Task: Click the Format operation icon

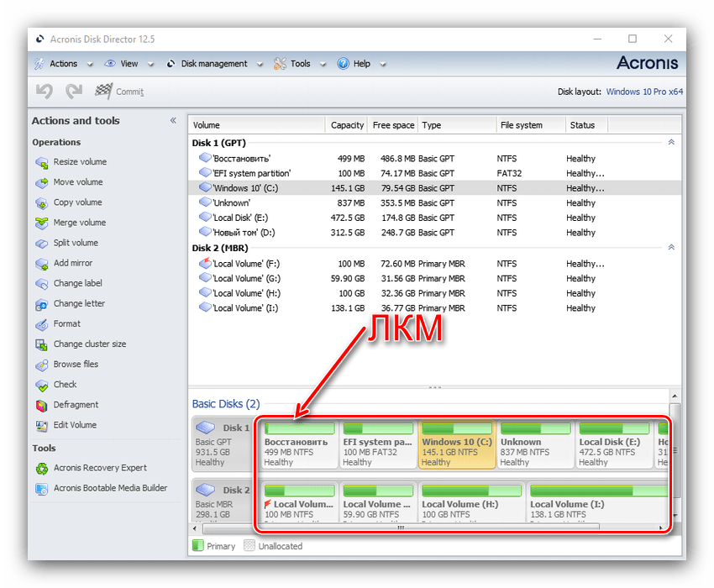Action: (x=42, y=324)
